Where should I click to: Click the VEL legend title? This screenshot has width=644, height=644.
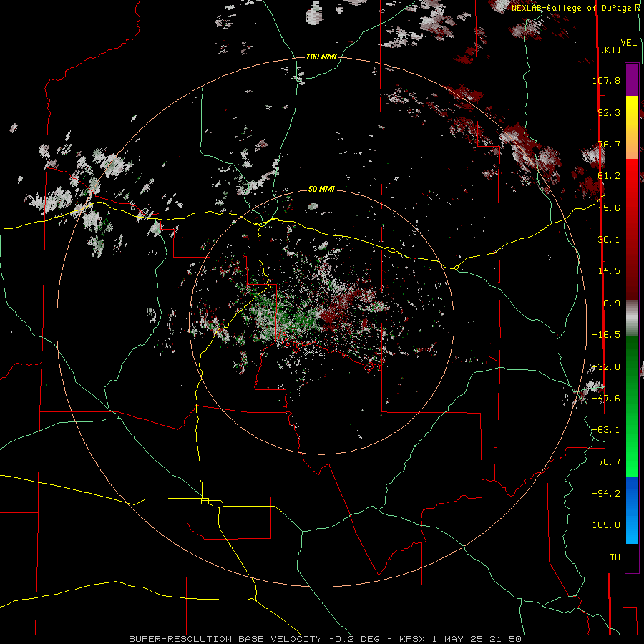point(629,43)
